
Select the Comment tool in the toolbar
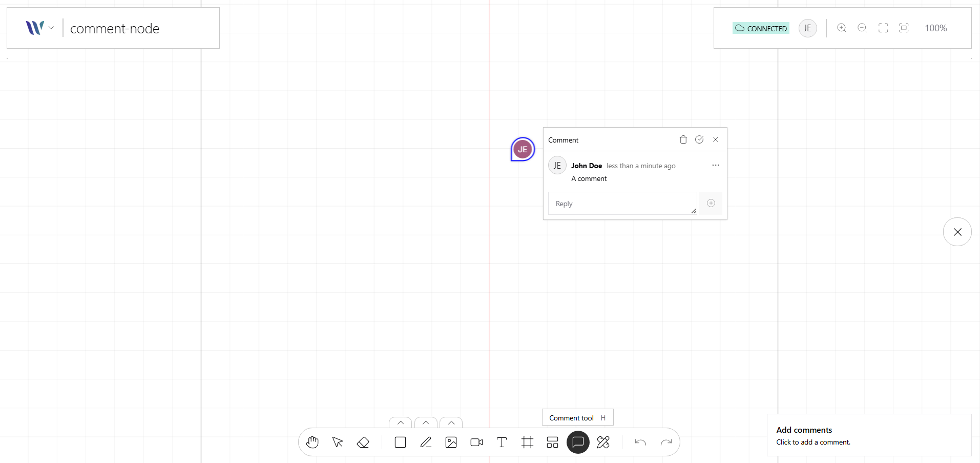pyautogui.click(x=578, y=442)
